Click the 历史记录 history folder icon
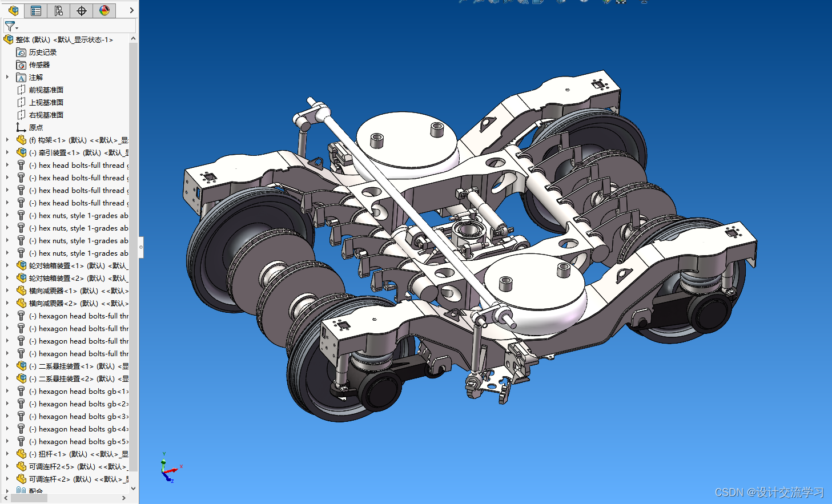832x504 pixels. (x=21, y=52)
